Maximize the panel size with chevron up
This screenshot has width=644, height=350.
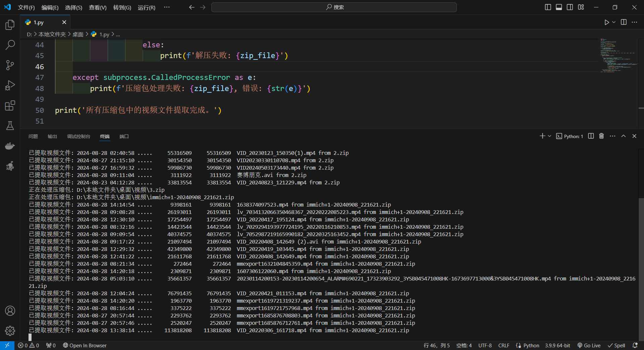[x=623, y=136]
